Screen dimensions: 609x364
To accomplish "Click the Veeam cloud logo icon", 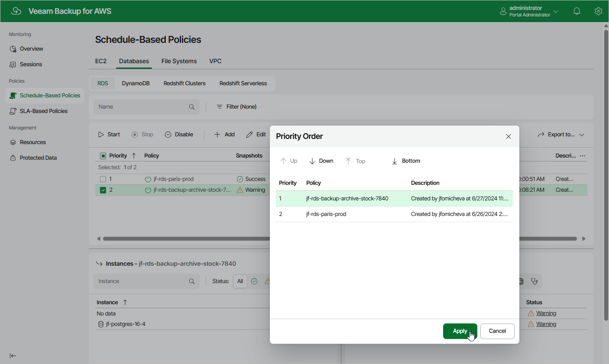I will (16, 11).
